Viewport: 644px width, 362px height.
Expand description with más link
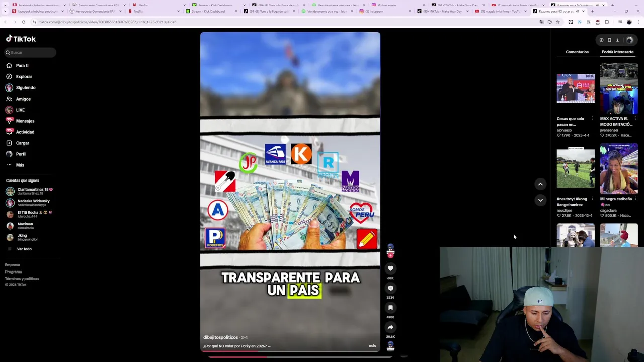tap(372, 346)
